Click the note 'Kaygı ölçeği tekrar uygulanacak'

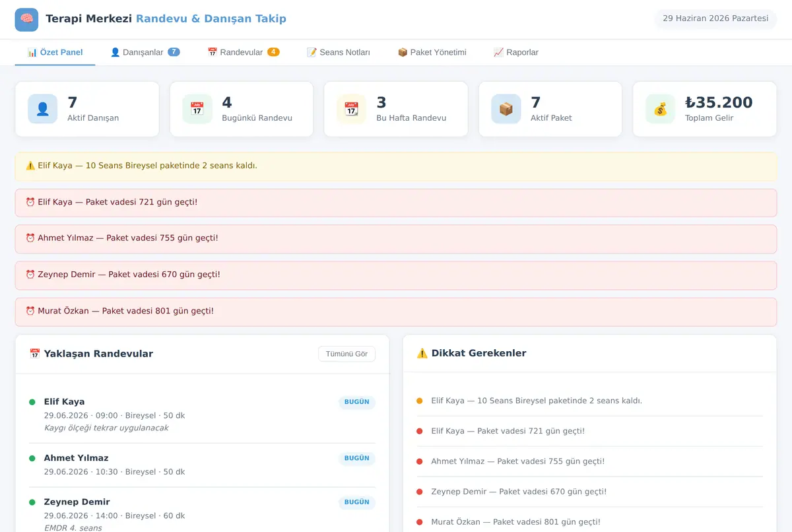click(x=106, y=428)
